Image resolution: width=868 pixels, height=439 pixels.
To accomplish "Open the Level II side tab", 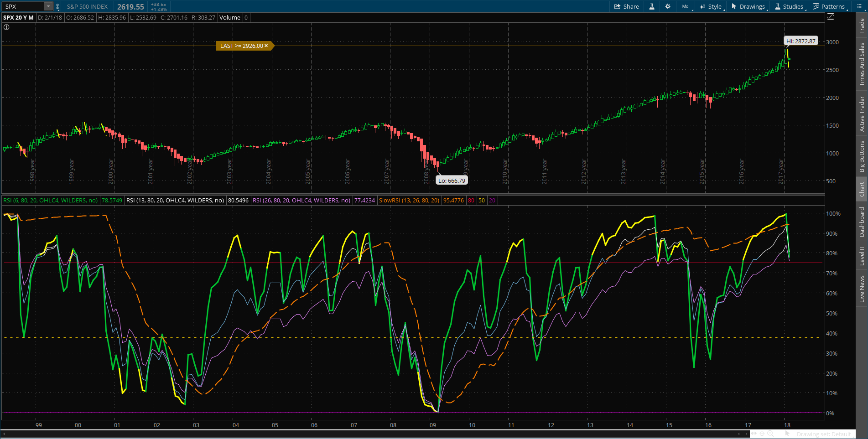I will (x=862, y=256).
